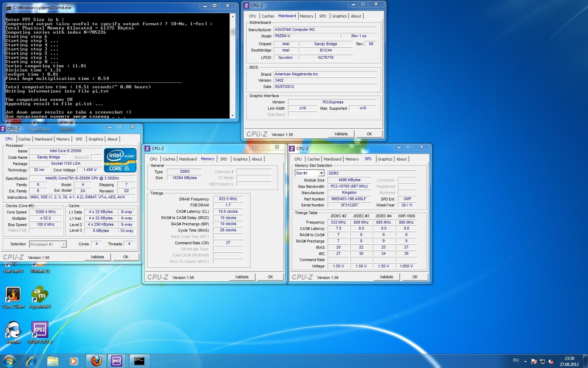This screenshot has width=588, height=368.
Task: Open About tab in SPD window
Action: click(x=401, y=159)
